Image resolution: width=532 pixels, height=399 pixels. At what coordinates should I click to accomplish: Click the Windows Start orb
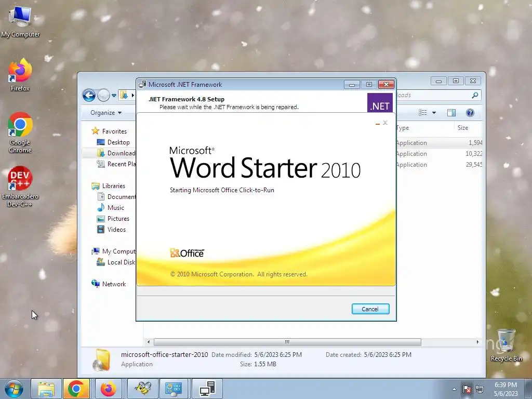click(x=14, y=389)
